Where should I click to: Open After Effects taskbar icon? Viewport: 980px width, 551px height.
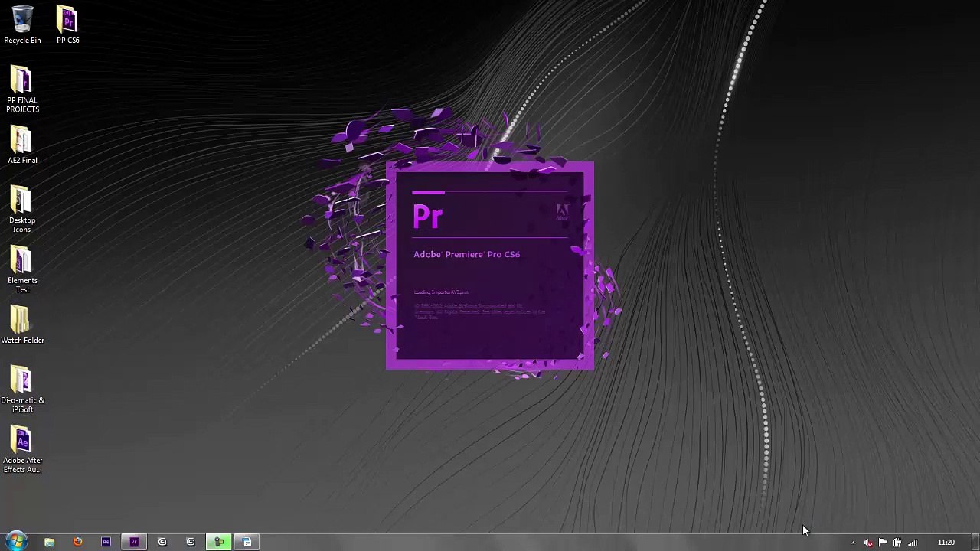(106, 542)
